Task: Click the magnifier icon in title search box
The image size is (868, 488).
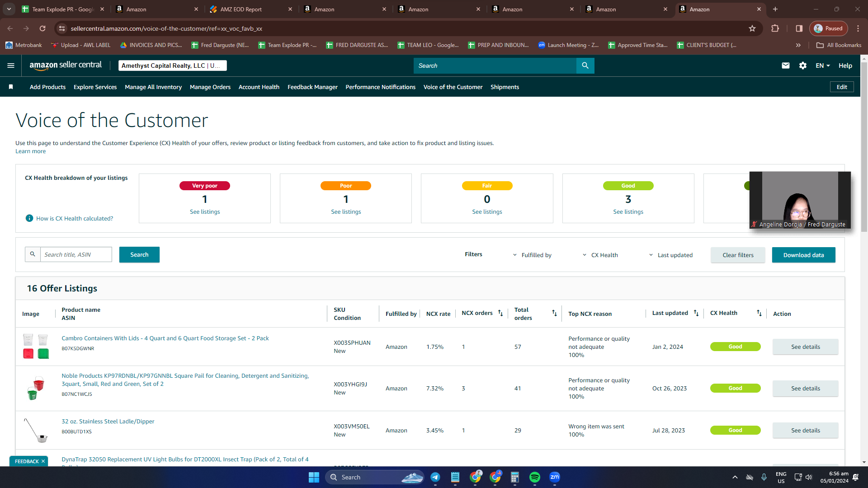Action: 33,254
